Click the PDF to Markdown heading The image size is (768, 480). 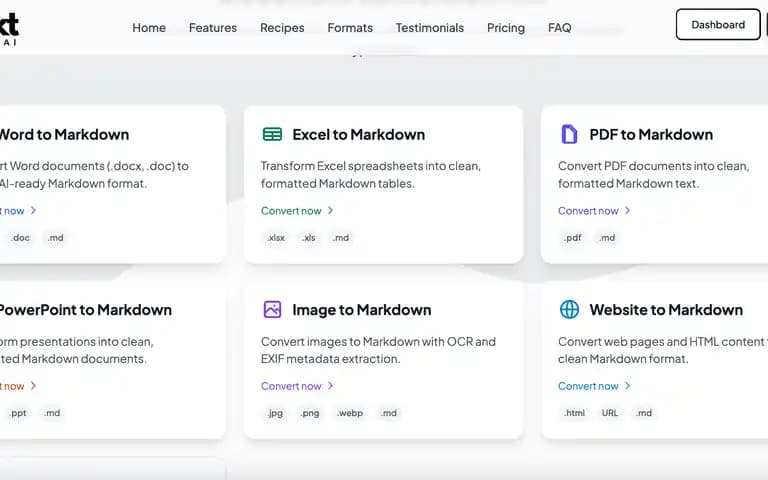tap(651, 134)
